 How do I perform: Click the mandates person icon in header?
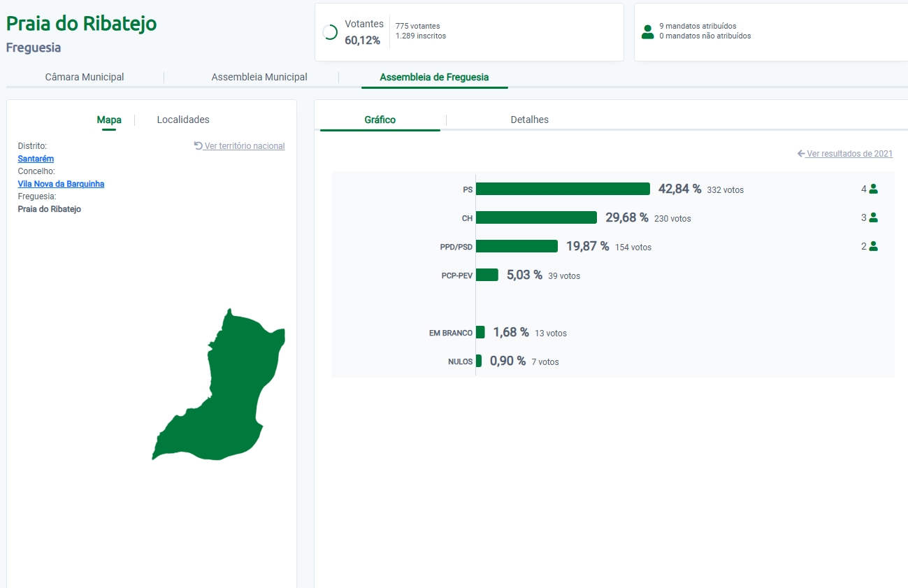[647, 31]
